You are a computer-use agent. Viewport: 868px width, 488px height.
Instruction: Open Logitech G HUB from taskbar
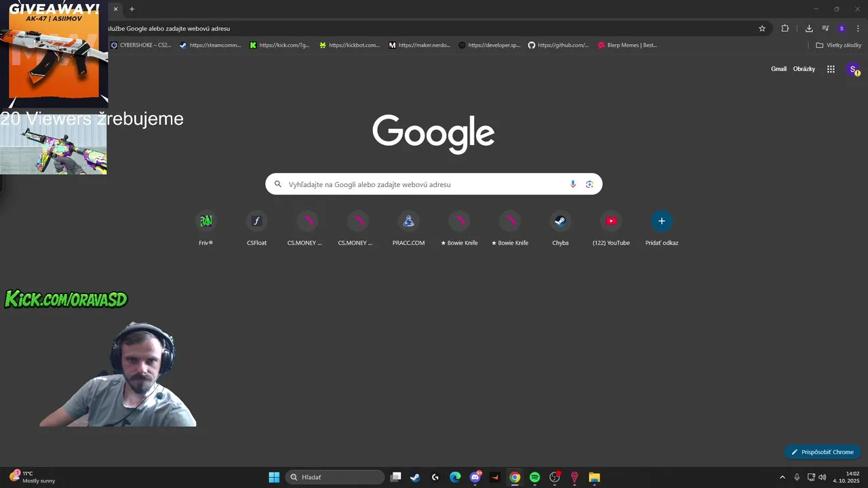(x=435, y=477)
